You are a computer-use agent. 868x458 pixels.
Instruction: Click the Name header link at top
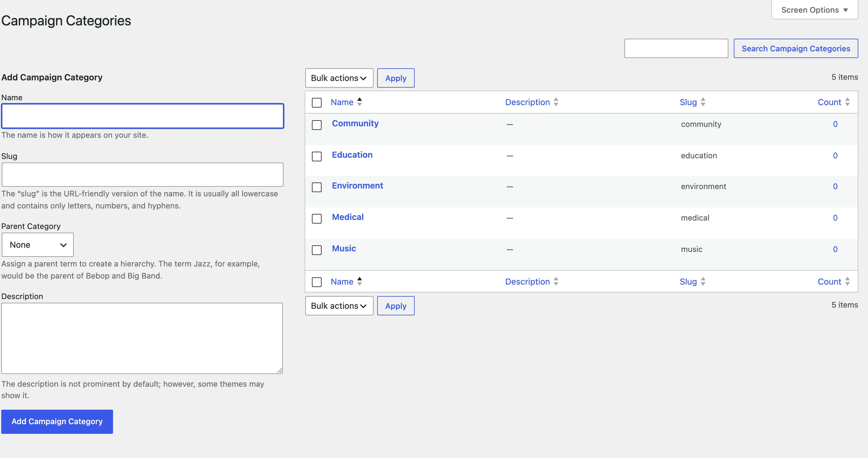pyautogui.click(x=342, y=102)
